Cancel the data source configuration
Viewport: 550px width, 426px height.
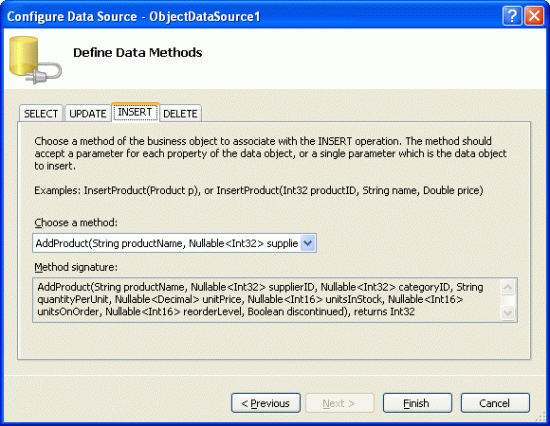(x=495, y=403)
